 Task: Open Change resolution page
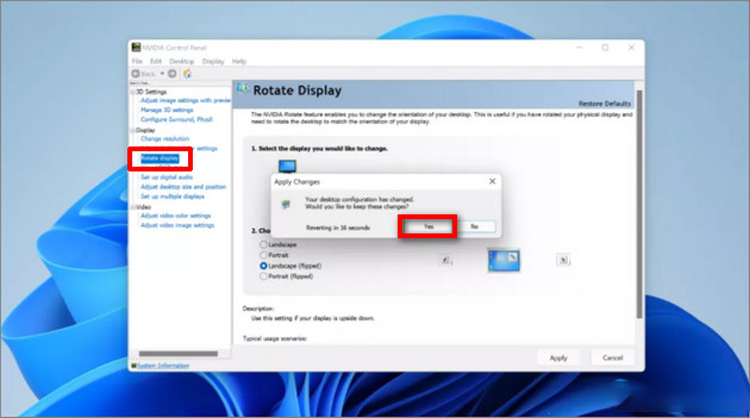[x=165, y=139]
